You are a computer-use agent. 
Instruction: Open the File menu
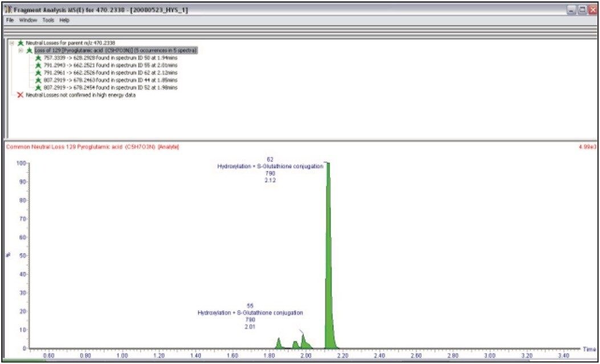9,20
